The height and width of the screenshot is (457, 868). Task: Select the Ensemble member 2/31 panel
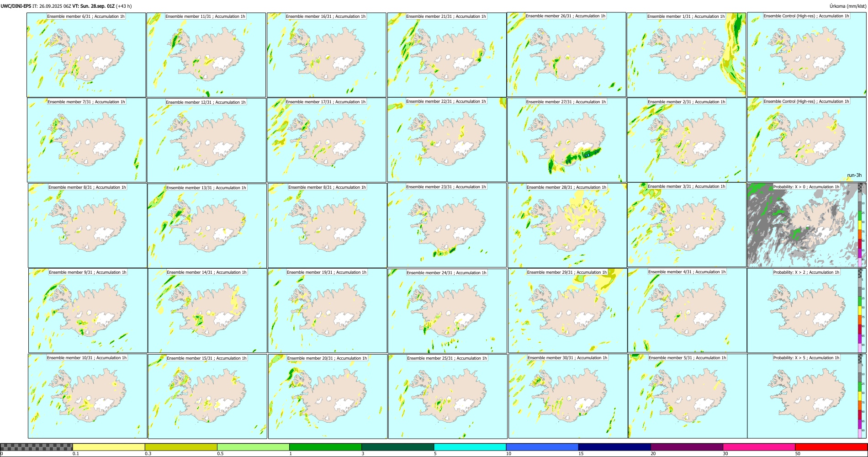687,140
